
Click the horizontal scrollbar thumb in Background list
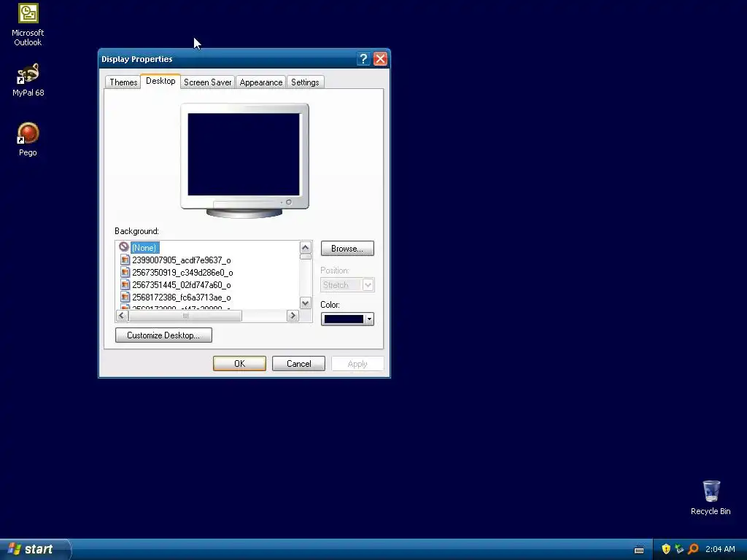coord(185,316)
